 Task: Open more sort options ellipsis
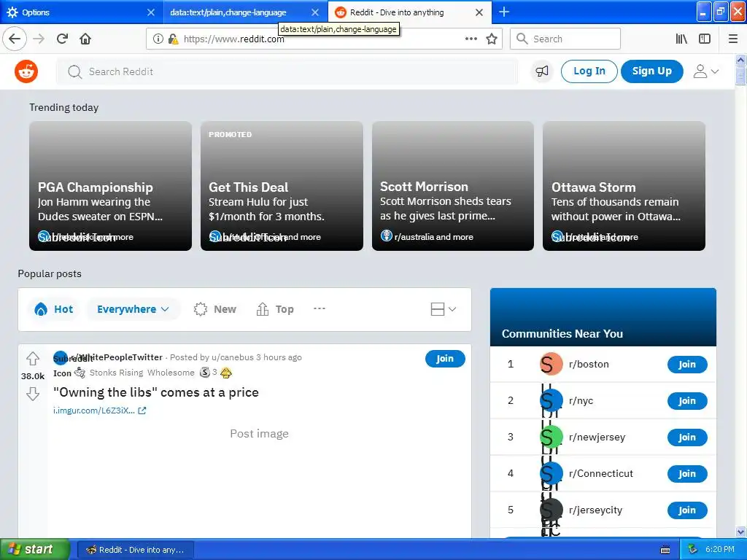point(320,308)
